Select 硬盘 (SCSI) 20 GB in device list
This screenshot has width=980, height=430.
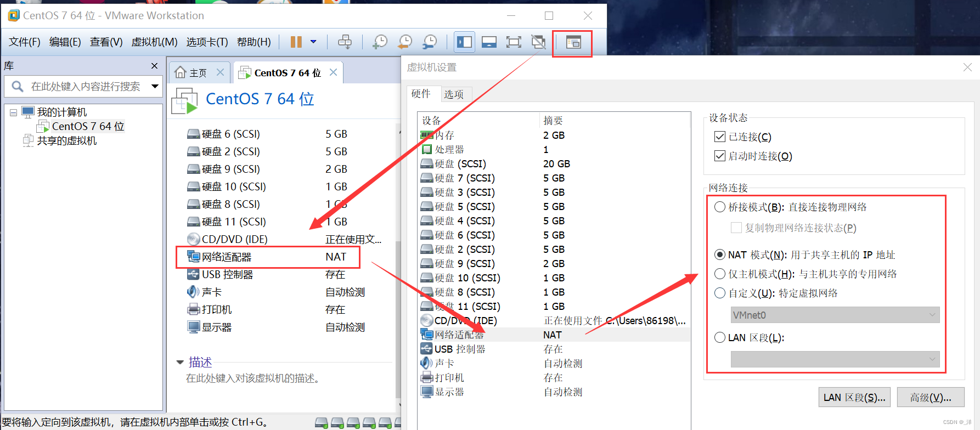554,163
